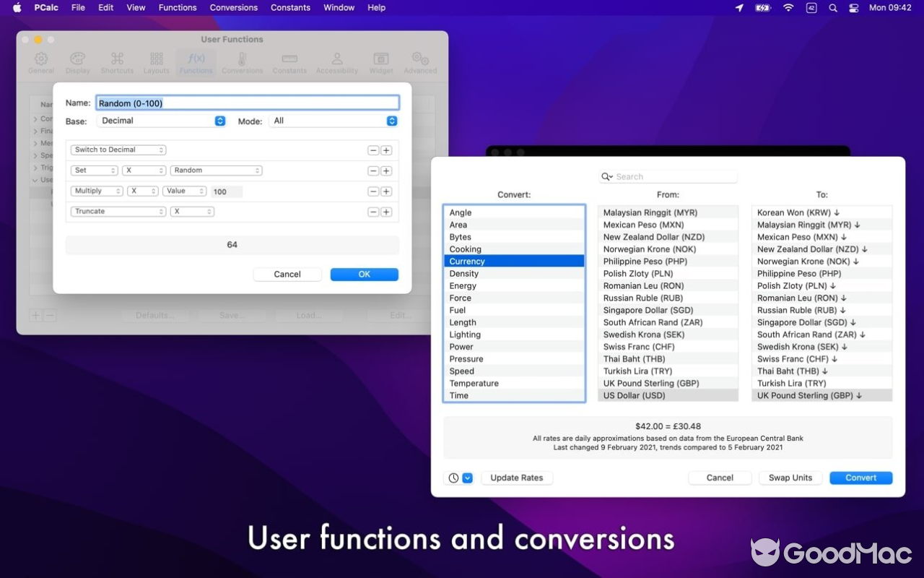Open the General preferences pane
924x578 pixels.
pos(41,62)
